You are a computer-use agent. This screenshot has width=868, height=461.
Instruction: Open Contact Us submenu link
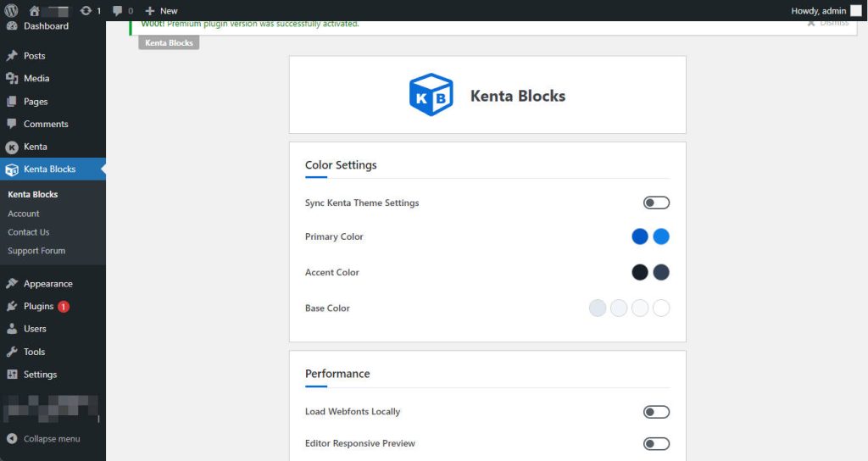click(x=28, y=232)
